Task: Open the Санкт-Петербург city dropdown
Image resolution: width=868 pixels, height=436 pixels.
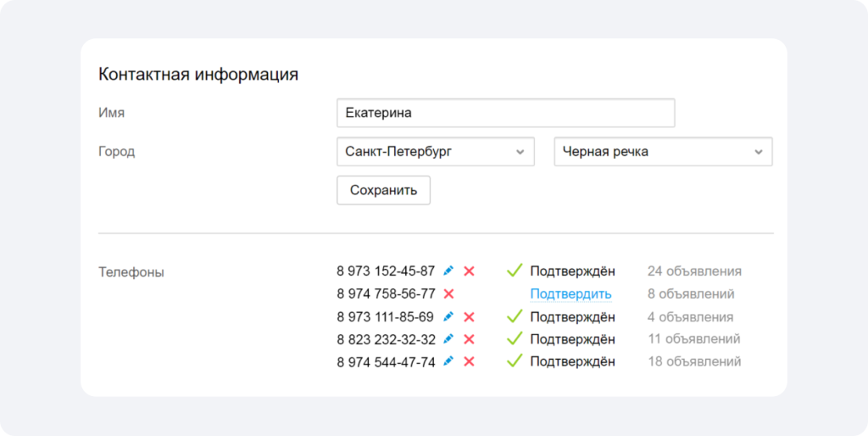Action: coord(436,152)
